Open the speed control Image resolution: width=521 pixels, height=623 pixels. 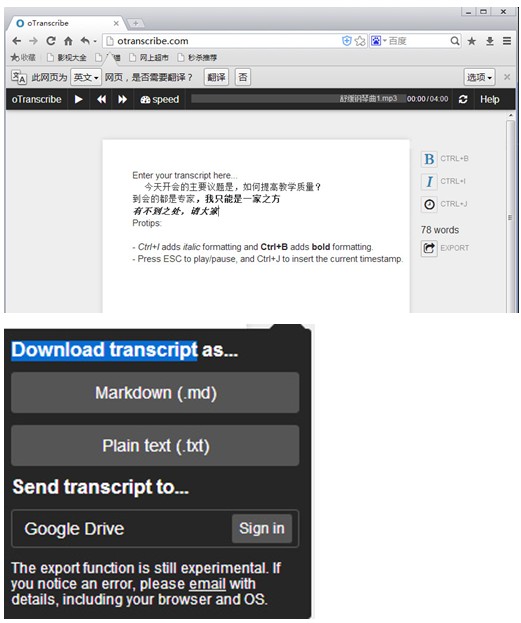click(x=159, y=99)
